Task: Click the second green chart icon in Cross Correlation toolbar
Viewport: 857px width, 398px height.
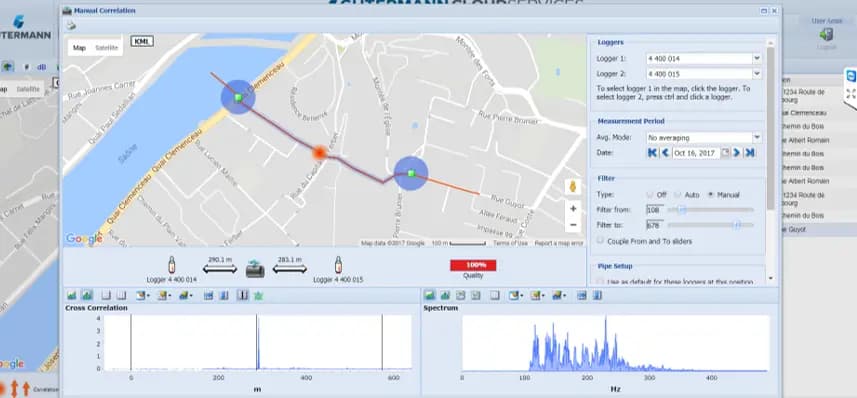Action: pos(87,295)
